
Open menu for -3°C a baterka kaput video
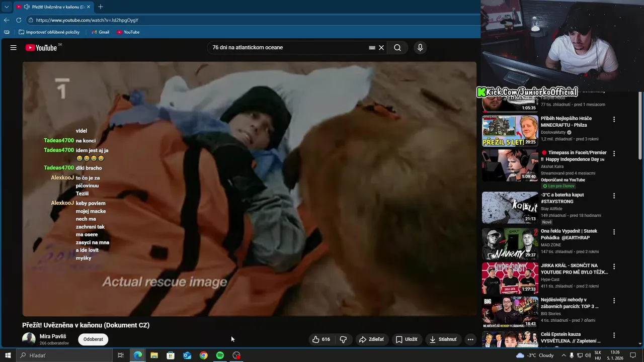pyautogui.click(x=614, y=196)
